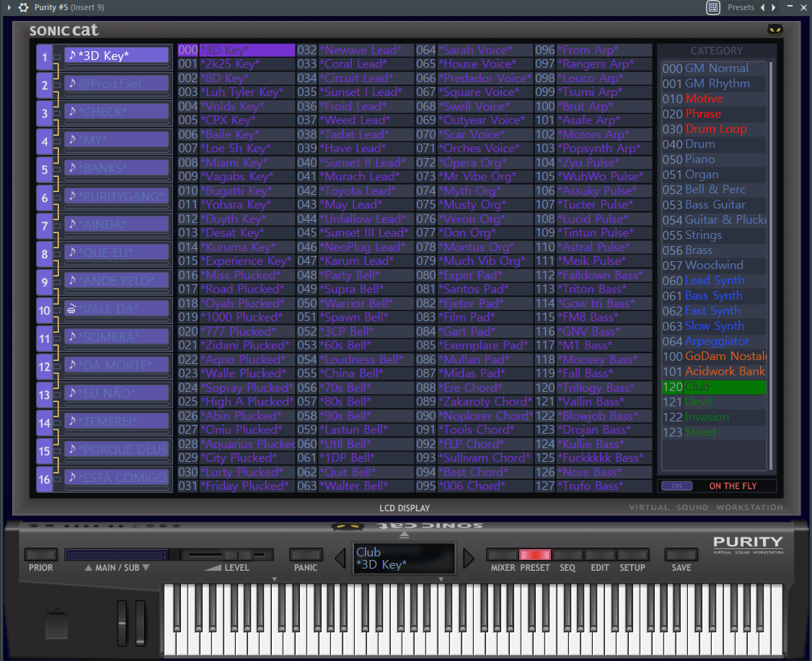Select preset 127 *Trufo Bass*
This screenshot has width=812, height=661.
[593, 486]
